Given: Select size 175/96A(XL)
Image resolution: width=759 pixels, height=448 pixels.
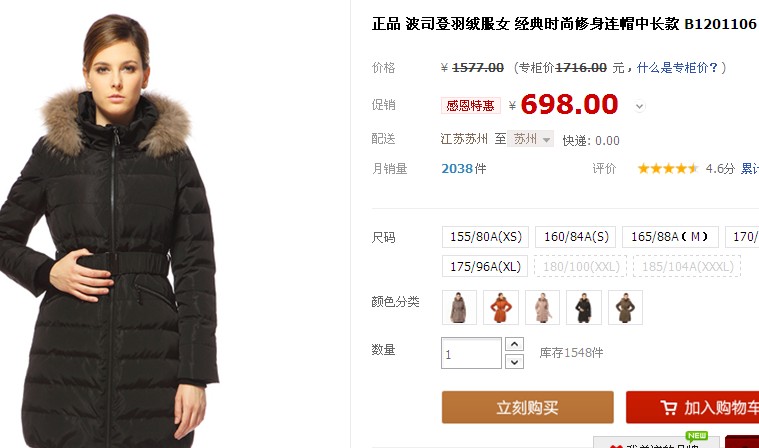Looking at the screenshot, I should pyautogui.click(x=485, y=267).
